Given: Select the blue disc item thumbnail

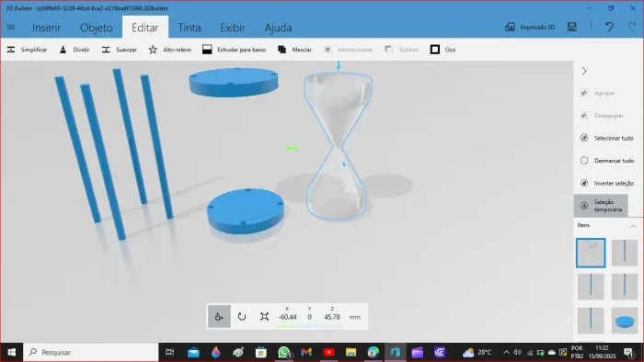Looking at the screenshot, I should [x=625, y=320].
